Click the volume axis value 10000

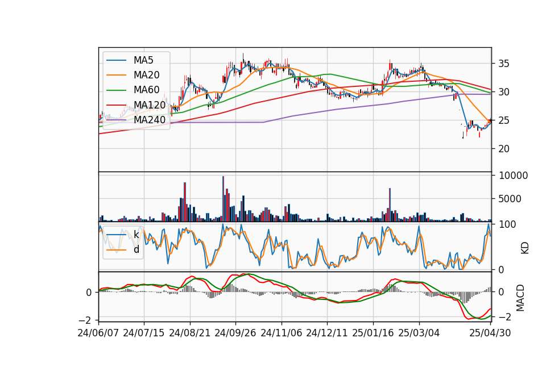pyautogui.click(x=513, y=176)
